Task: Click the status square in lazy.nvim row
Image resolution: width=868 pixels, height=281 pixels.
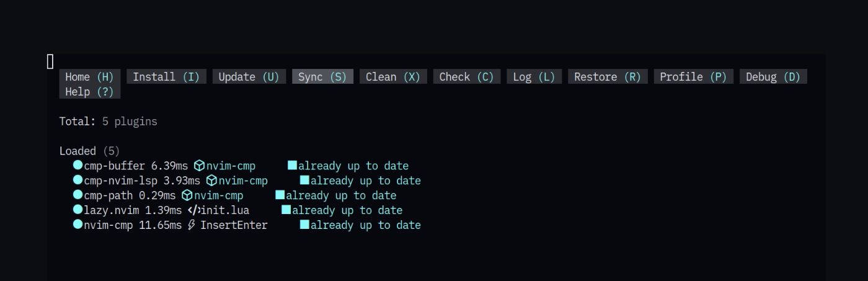Action: tap(286, 210)
